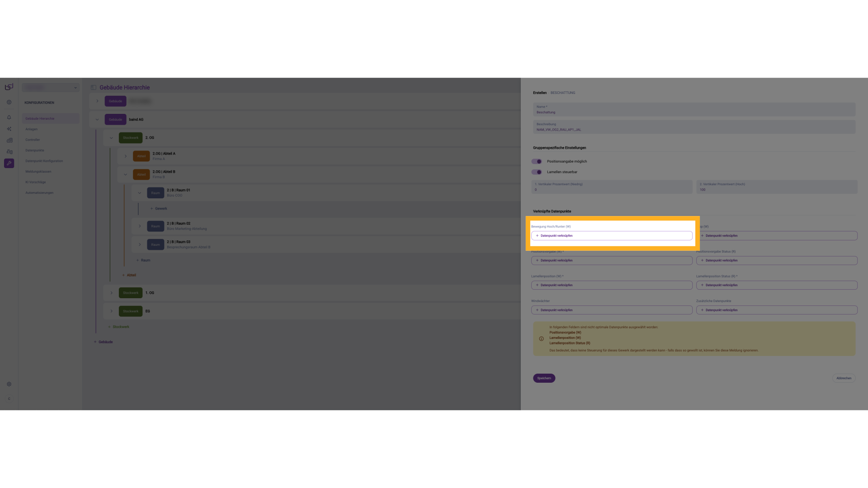The height and width of the screenshot is (488, 868).
Task: Expand 2.OG | Abteil A row
Action: (126, 156)
